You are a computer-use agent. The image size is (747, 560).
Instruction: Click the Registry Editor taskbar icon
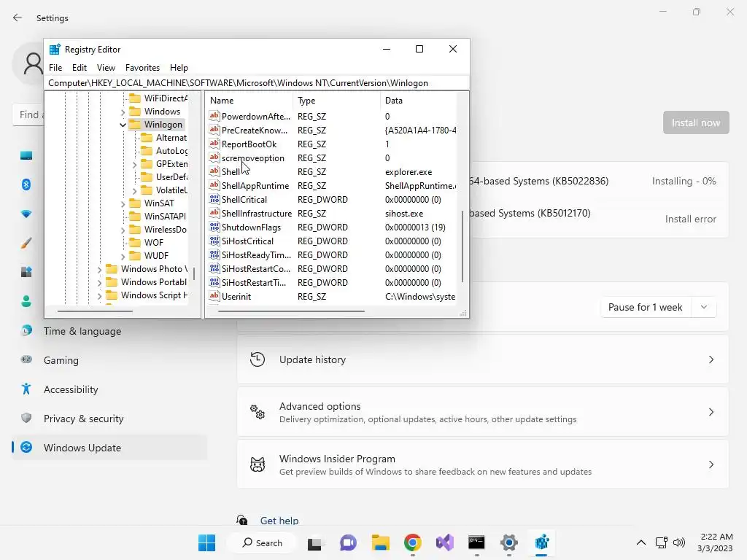[541, 542]
